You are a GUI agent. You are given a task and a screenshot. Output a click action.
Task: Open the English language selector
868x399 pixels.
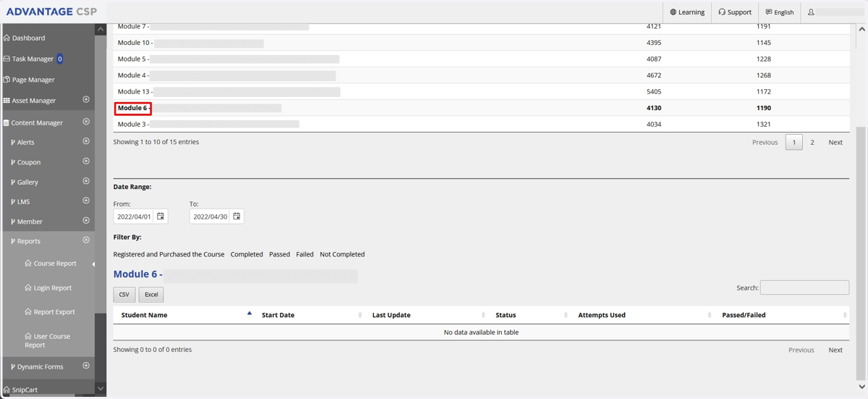click(780, 12)
